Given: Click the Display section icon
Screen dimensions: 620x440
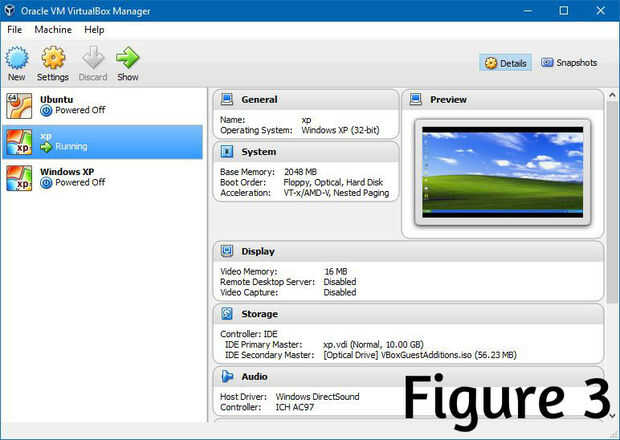Looking at the screenshot, I should click(x=227, y=251).
